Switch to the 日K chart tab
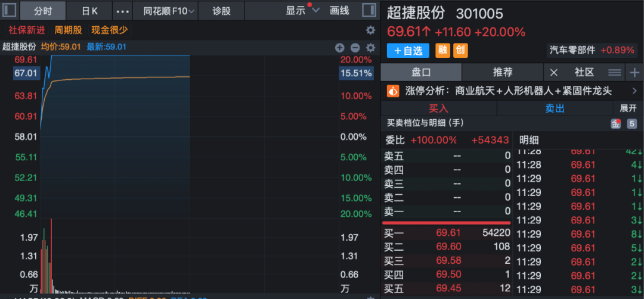Image resolution: width=644 pixels, height=299 pixels. tap(89, 11)
